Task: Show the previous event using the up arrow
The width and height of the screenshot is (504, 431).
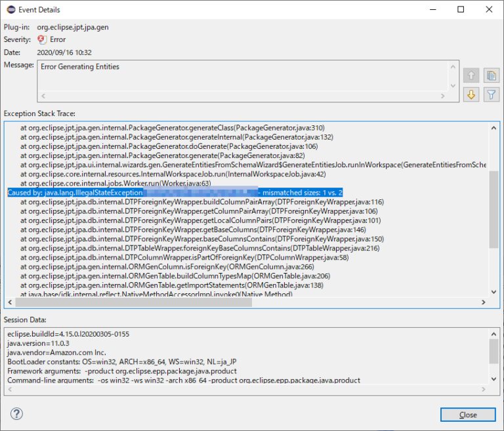Action: [x=471, y=75]
